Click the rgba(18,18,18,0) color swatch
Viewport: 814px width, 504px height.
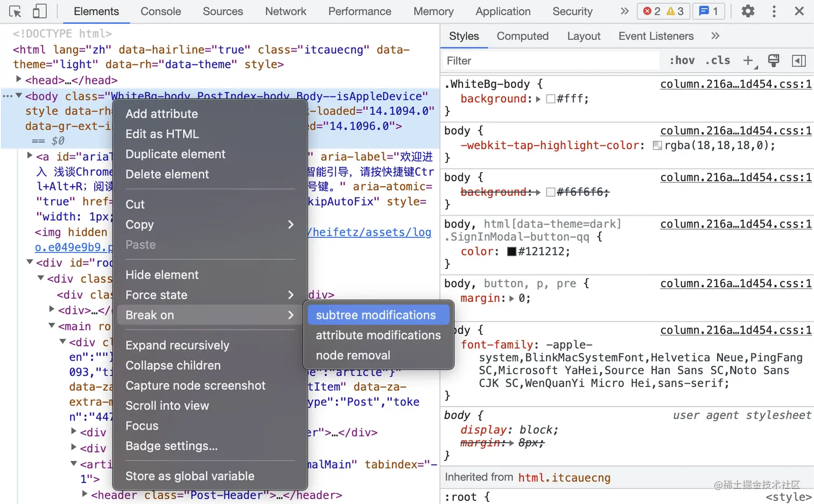[x=657, y=145]
